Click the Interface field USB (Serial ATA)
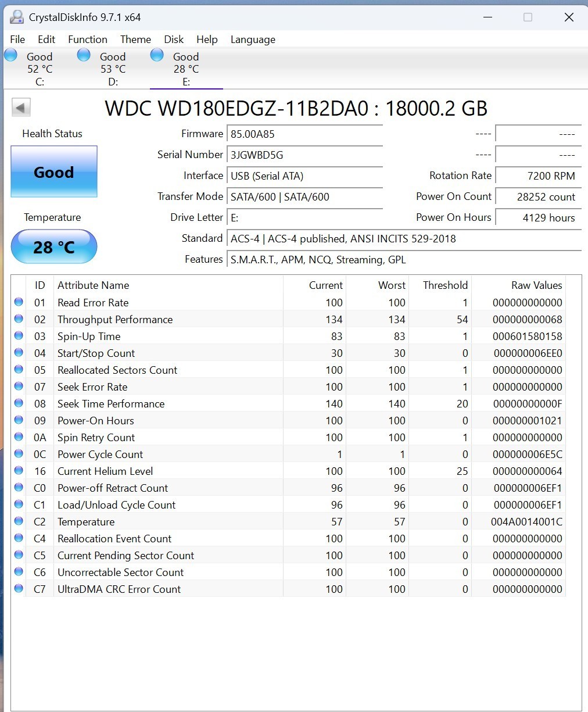Viewport: 588px width, 712px height. 305,176
